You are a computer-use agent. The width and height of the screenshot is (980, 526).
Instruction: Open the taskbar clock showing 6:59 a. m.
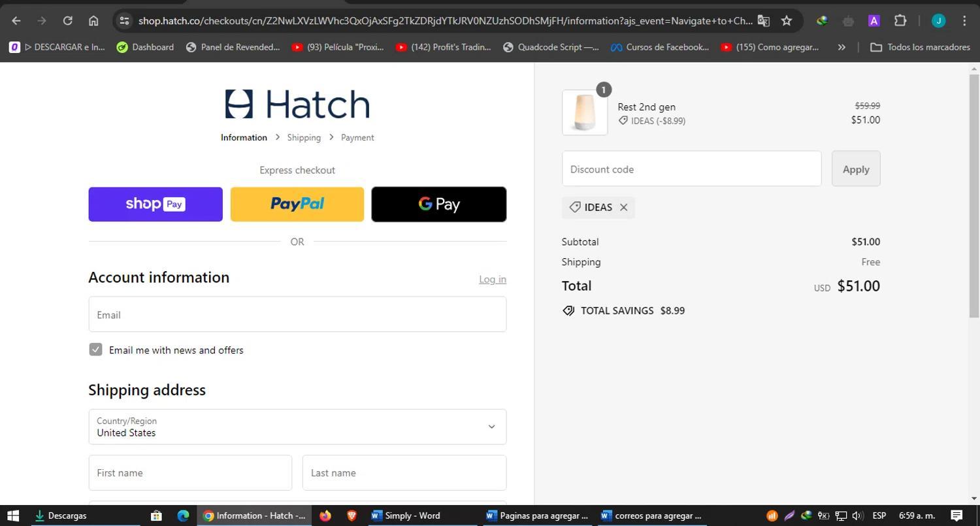pos(917,516)
